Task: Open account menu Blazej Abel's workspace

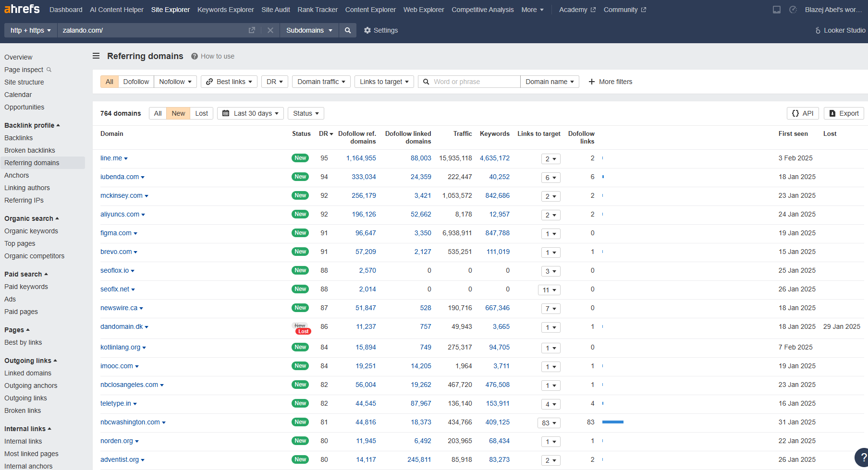Action: coord(833,10)
